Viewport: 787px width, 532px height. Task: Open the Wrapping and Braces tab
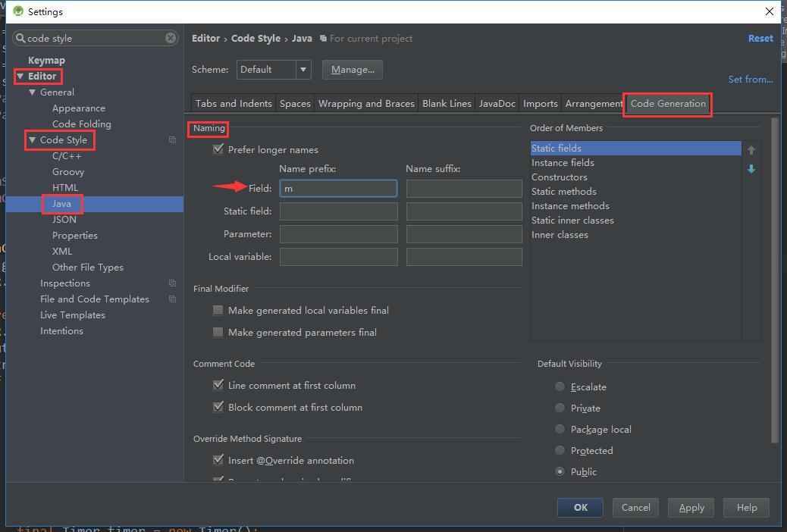coord(366,104)
